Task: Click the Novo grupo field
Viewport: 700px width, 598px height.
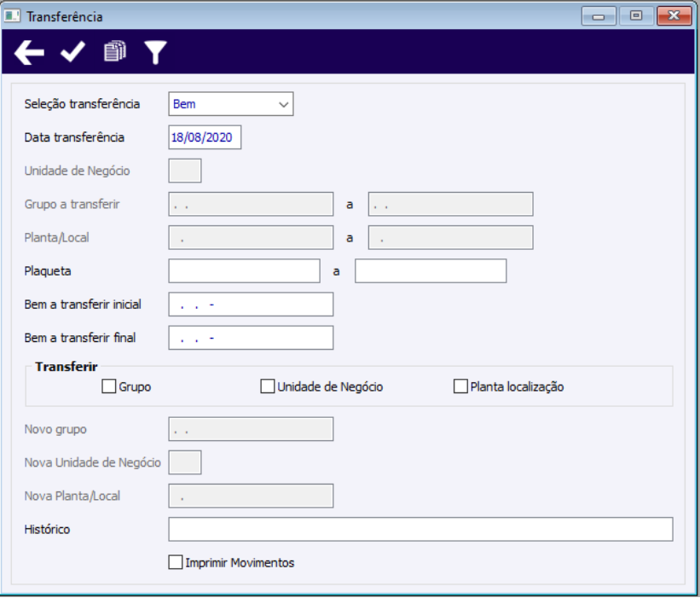Action: [x=251, y=429]
